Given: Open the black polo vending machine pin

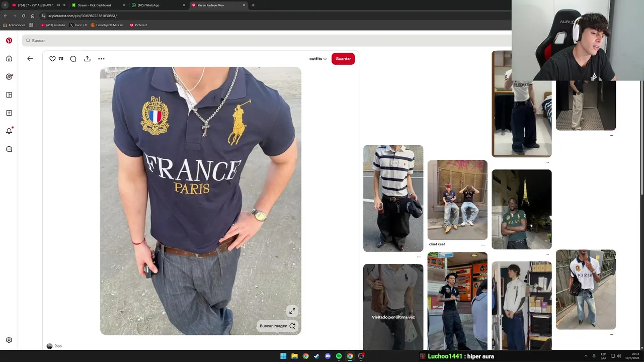Looking at the screenshot, I should click(457, 301).
